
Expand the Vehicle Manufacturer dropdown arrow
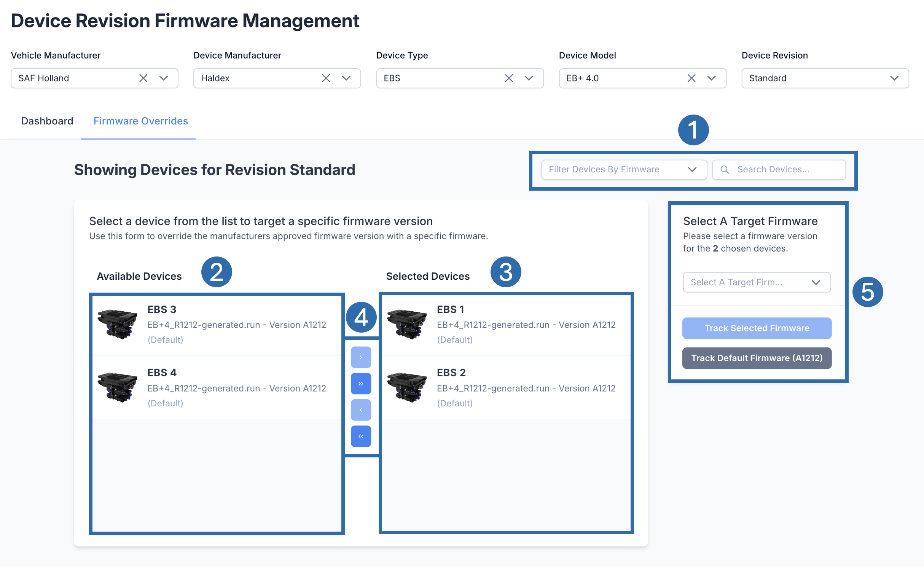click(164, 78)
